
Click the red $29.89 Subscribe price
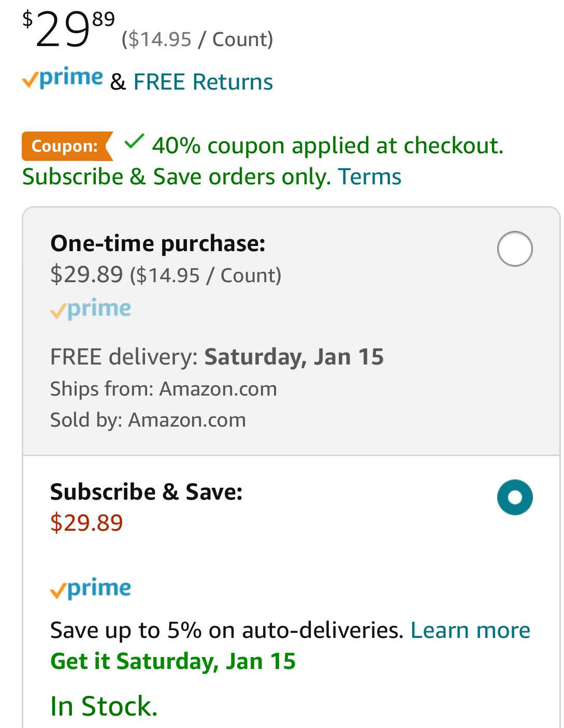86,523
